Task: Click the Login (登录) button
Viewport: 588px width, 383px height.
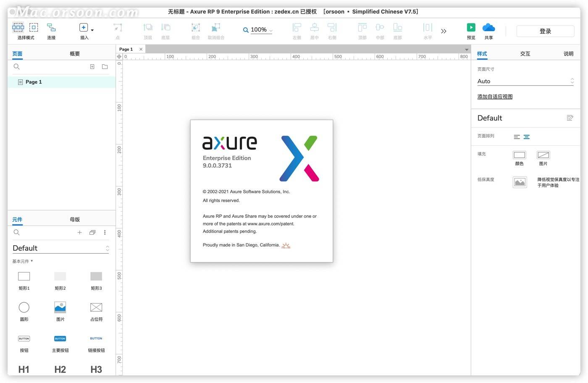Action: [x=545, y=31]
